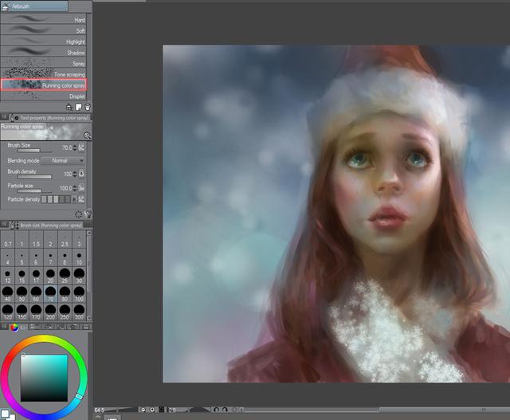The image size is (510, 420).
Task: Click the duplicate sub tool icon
Action: pyautogui.click(x=79, y=106)
